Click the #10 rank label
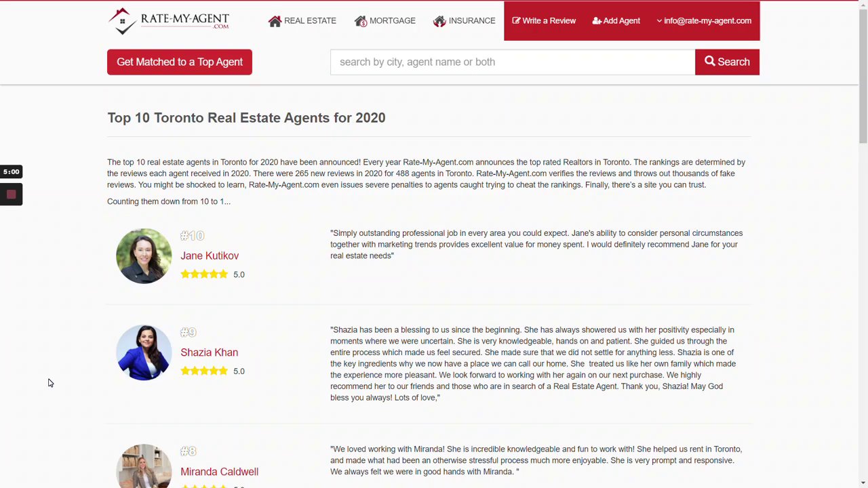 pos(192,236)
